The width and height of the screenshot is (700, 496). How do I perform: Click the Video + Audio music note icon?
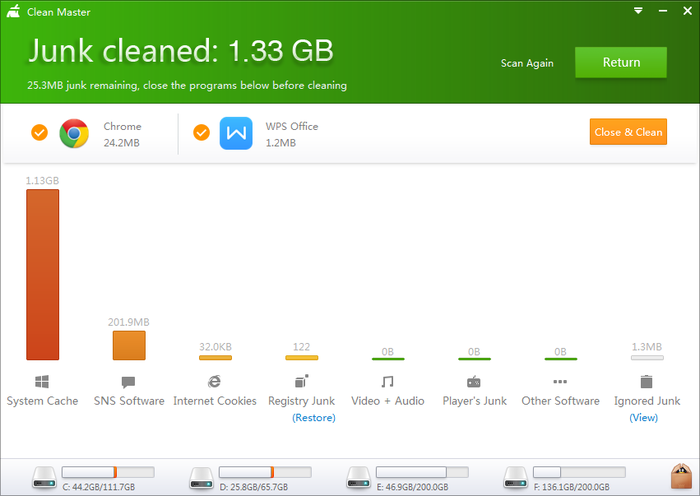[387, 381]
